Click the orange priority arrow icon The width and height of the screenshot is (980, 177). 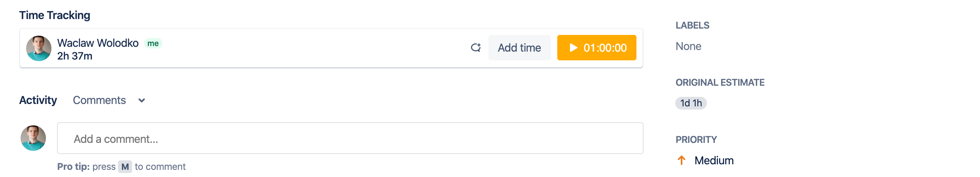pyautogui.click(x=682, y=160)
